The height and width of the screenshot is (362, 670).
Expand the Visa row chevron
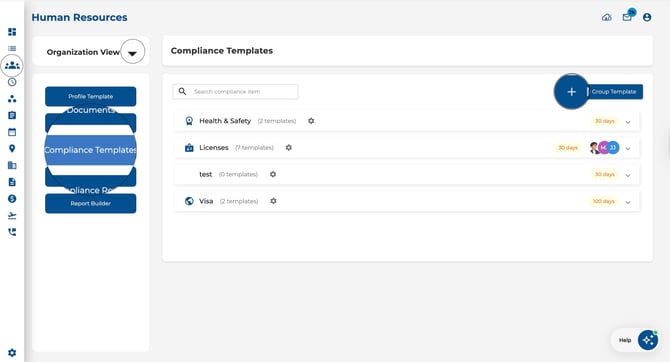[x=628, y=202]
